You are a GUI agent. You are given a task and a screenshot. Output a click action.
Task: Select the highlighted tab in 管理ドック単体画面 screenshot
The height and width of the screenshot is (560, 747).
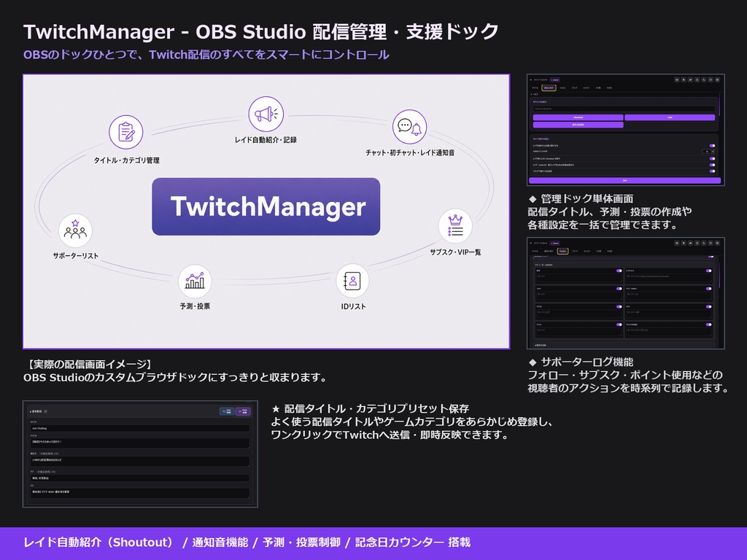(x=549, y=87)
